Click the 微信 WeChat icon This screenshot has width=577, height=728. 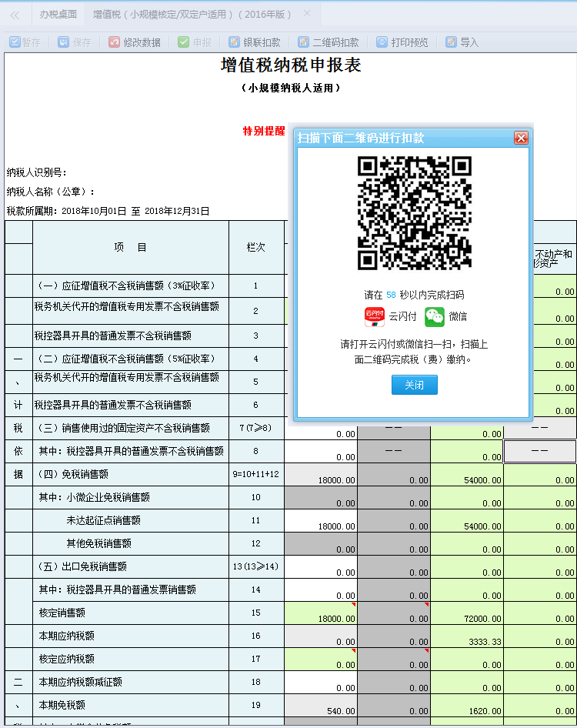[435, 316]
